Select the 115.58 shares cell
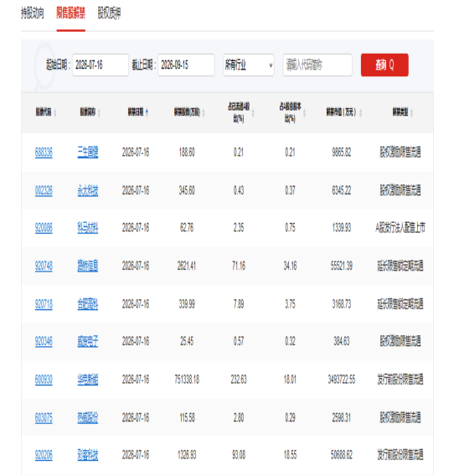Image resolution: width=459 pixels, height=476 pixels. click(x=187, y=417)
